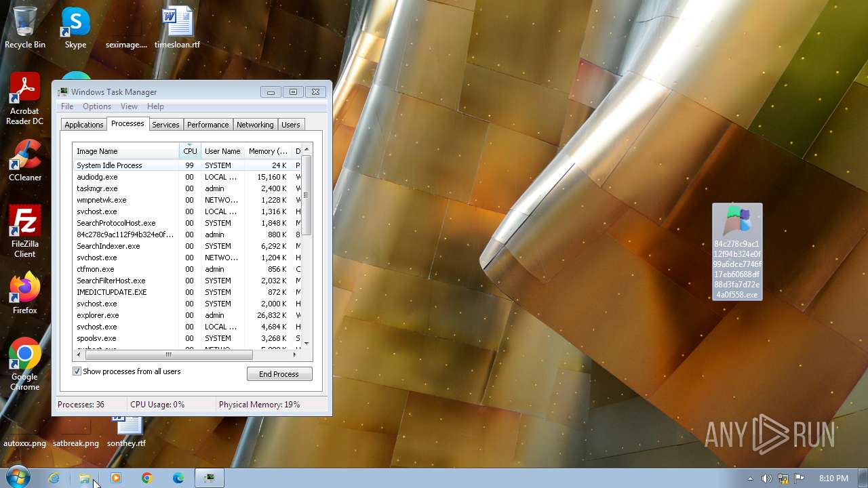Open the Action Center flag icon
868x488 pixels.
coord(800,479)
